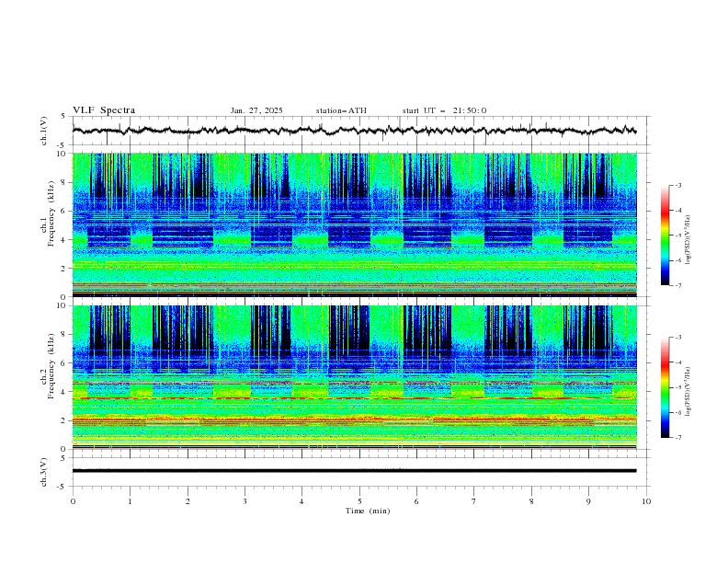The width and height of the screenshot is (728, 563).
Task: Click the ch.3 flat black waveform trace
Action: pos(354,471)
